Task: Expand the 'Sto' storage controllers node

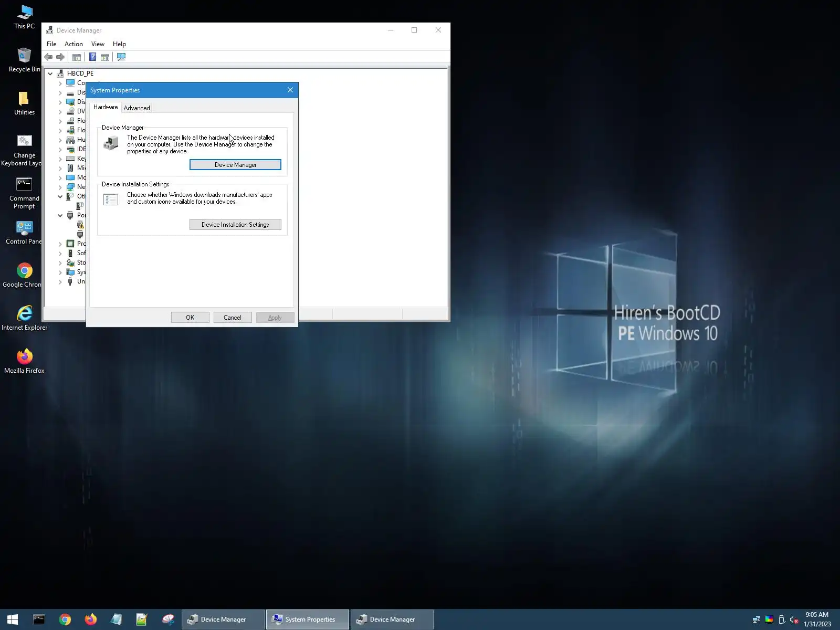Action: [x=60, y=262]
